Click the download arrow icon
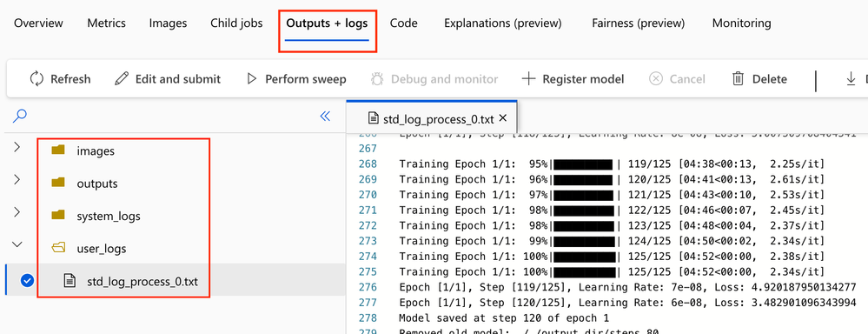 (851, 79)
